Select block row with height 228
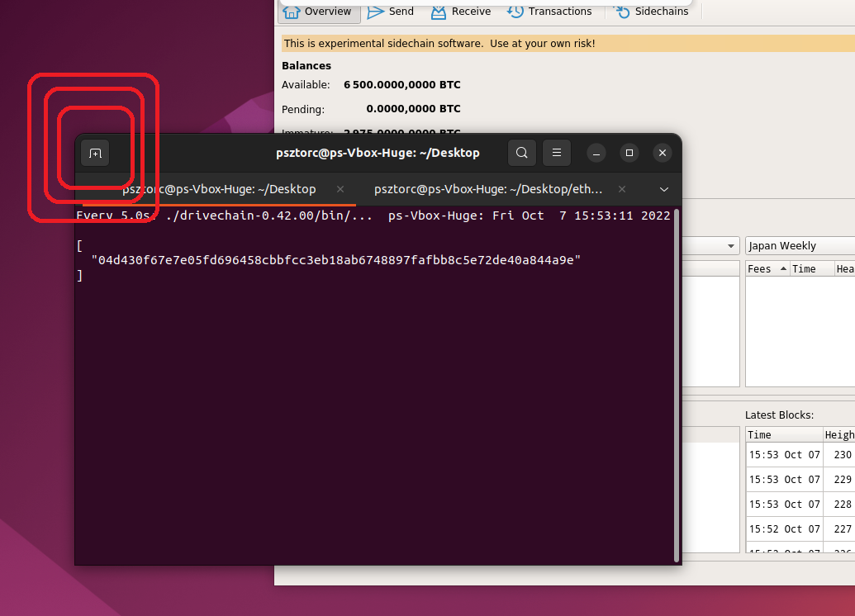This screenshot has width=855, height=616. coord(800,505)
